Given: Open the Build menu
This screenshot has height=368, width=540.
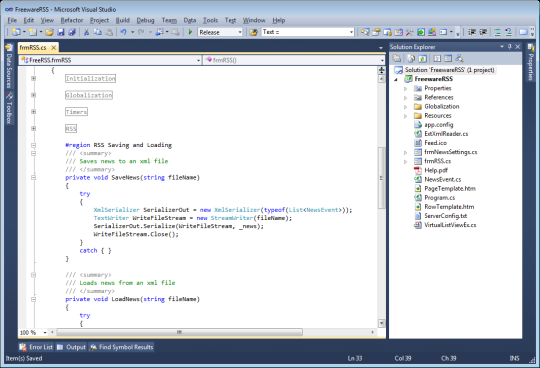Looking at the screenshot, I should point(123,20).
